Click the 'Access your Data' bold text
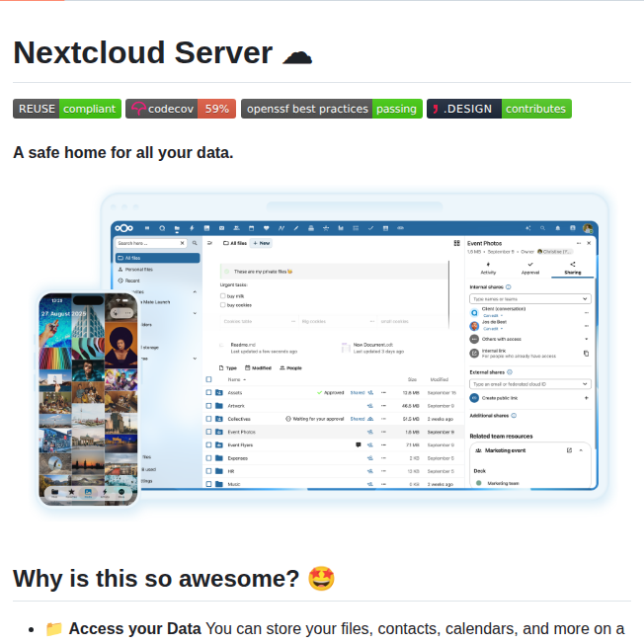 click(134, 629)
